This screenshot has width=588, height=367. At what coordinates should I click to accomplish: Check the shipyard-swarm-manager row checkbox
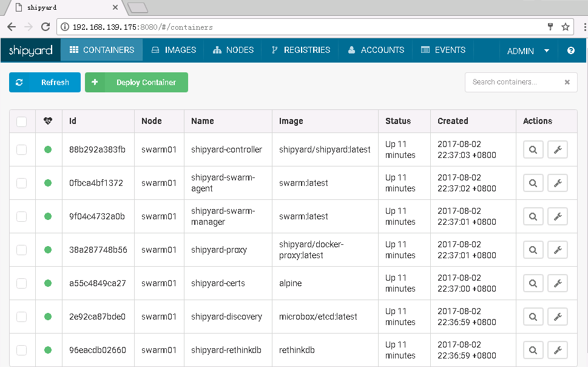21,216
